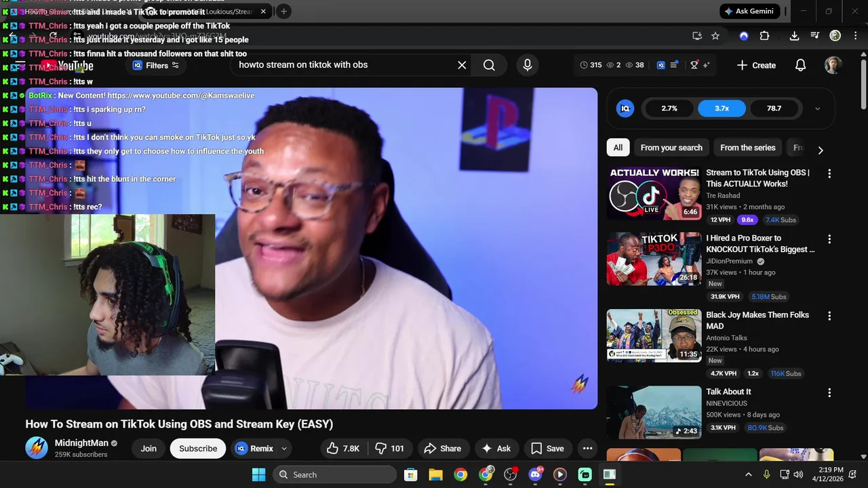The height and width of the screenshot is (488, 868).
Task: Expand the Remix dropdown arrow
Action: (284, 448)
